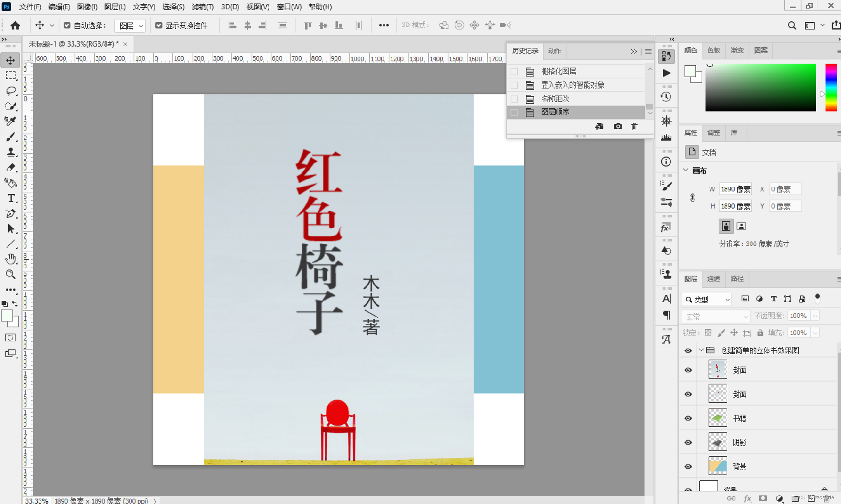This screenshot has height=504, width=841.
Task: Select the Brush tool
Action: pos(10,137)
